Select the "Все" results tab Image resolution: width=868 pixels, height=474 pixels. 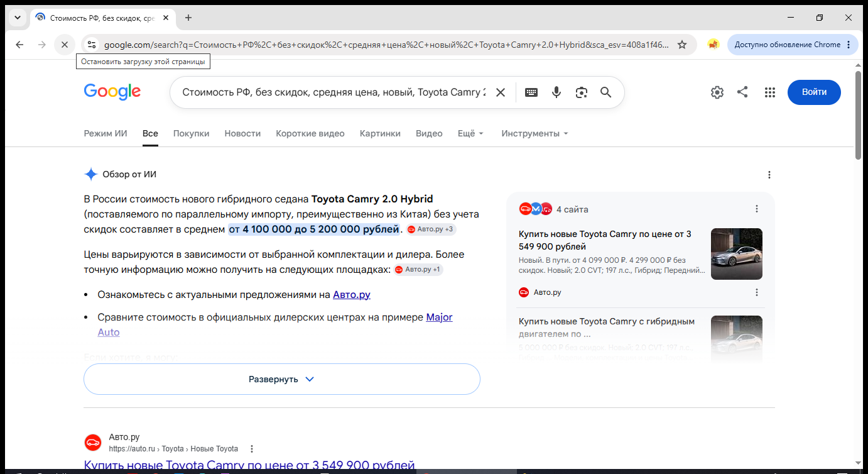tap(150, 133)
